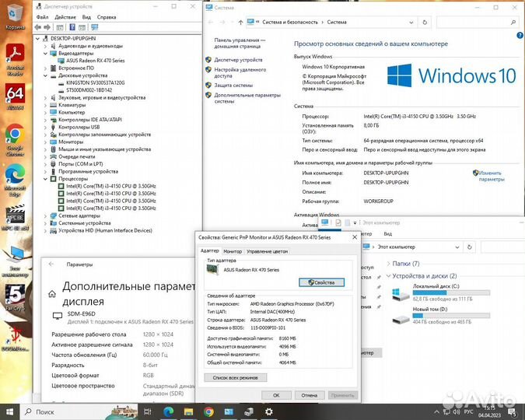Screen dimensions: 525x420
Task: Open Файл menu in Device Manager
Action: click(x=42, y=17)
